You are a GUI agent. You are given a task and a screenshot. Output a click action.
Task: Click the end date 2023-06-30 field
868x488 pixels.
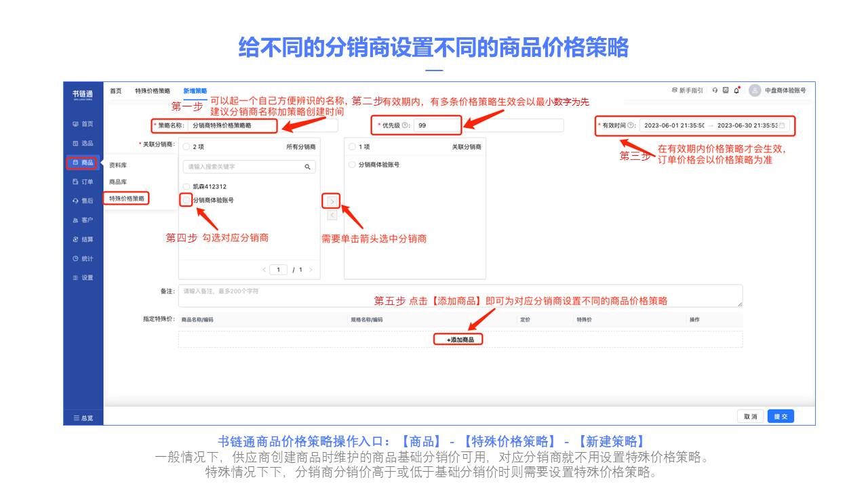[x=747, y=125]
